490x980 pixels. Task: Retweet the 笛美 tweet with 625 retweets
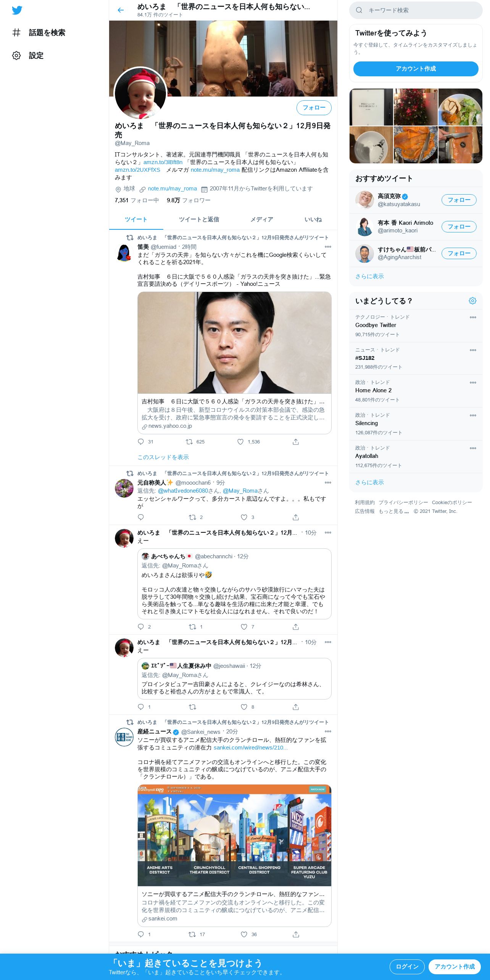(x=189, y=442)
